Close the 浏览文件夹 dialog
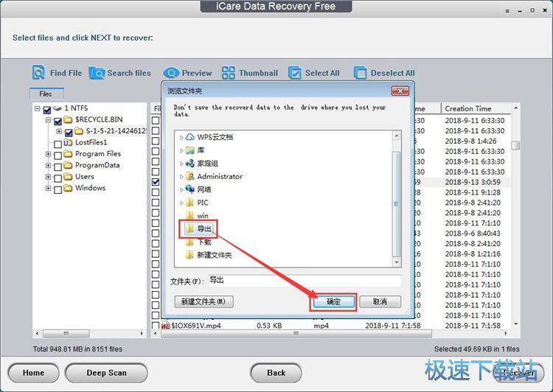This screenshot has width=553, height=392. click(x=400, y=91)
